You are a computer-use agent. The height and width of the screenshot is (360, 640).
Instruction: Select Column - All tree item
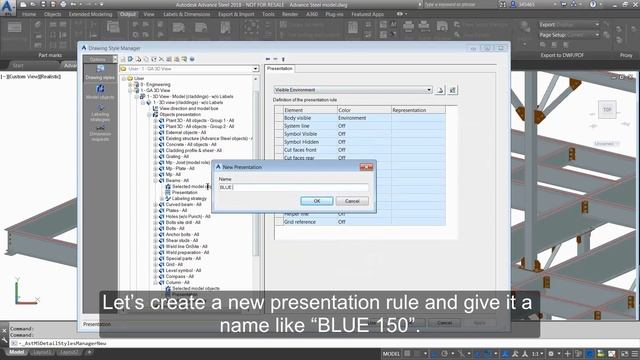[x=178, y=282]
